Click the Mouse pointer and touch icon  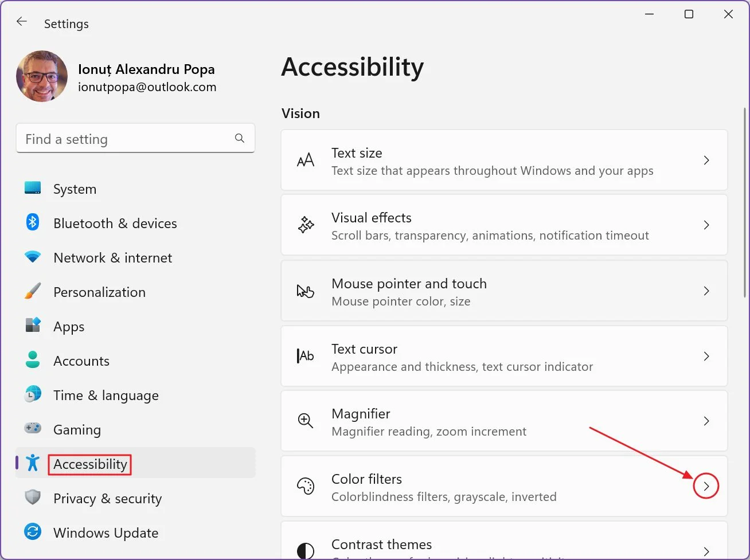coord(306,291)
